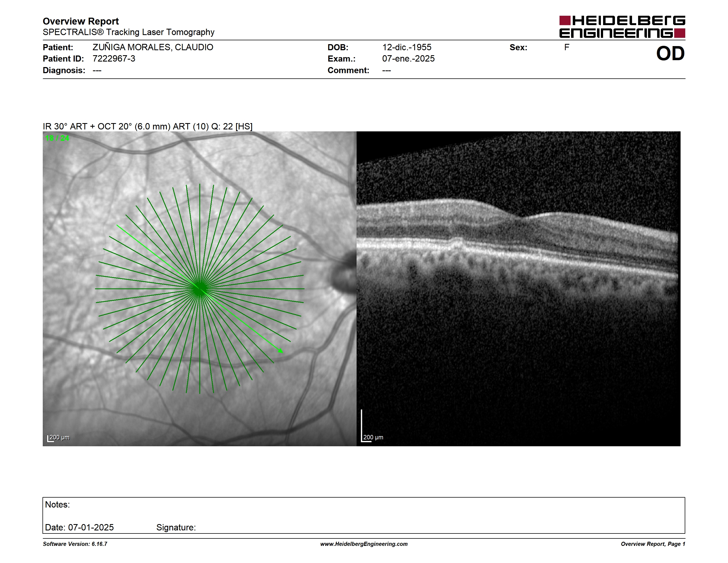Click the Sex value F
This screenshot has height=563, width=728.
pos(567,47)
